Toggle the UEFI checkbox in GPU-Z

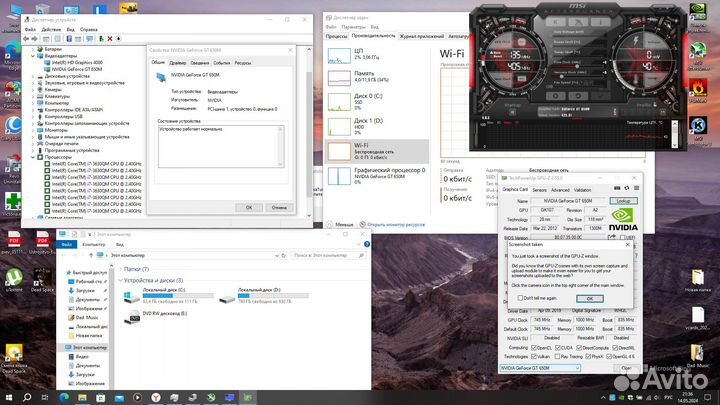pos(623,238)
